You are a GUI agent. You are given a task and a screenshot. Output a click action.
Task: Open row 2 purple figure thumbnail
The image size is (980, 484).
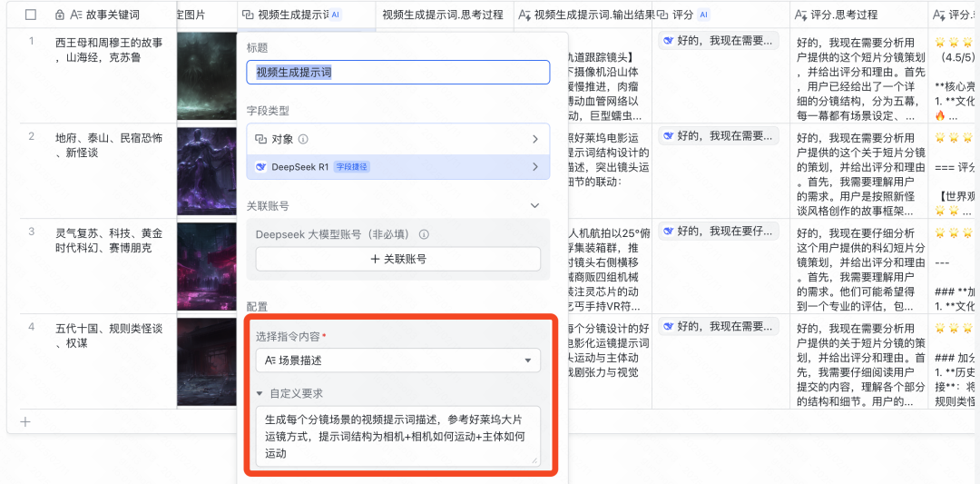(207, 171)
